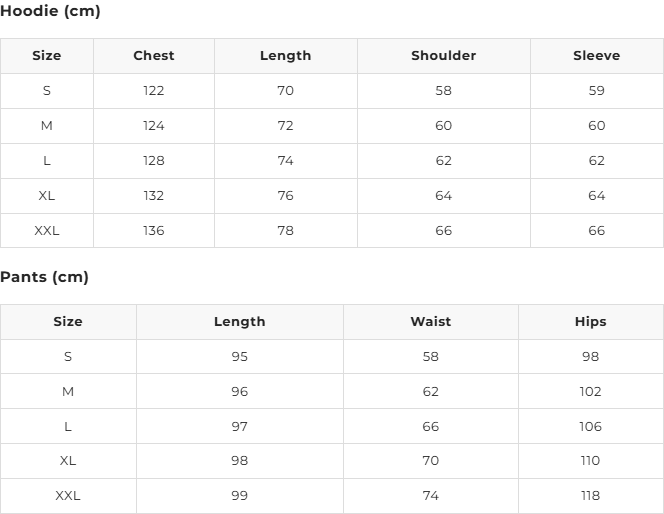Click the hoodie size S sleeve value 59
Viewport: 664px width, 514px height.
(x=596, y=91)
